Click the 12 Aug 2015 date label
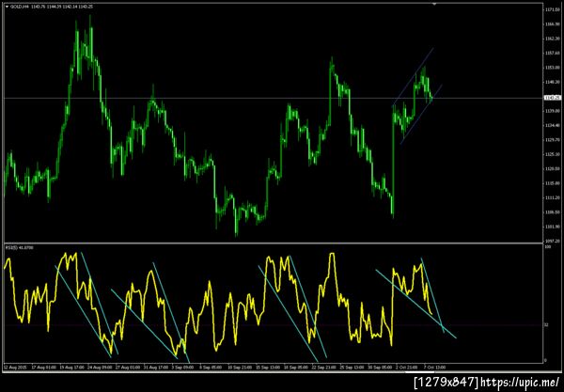 click(15, 368)
